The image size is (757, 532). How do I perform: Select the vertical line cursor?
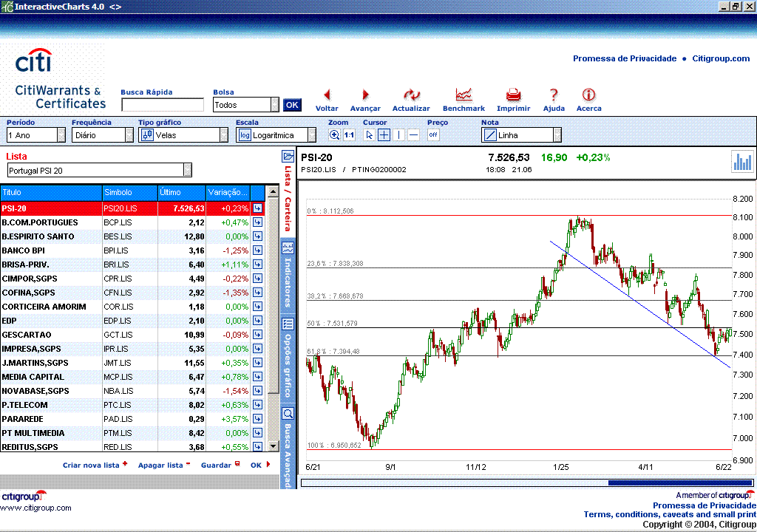[x=398, y=135]
